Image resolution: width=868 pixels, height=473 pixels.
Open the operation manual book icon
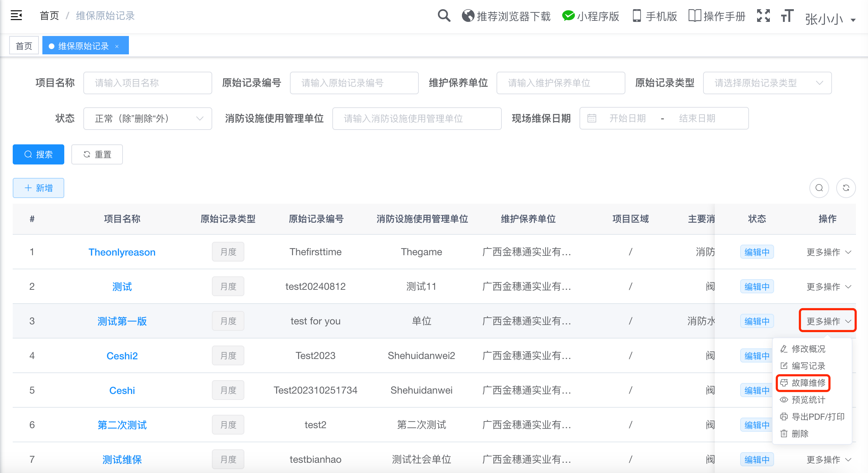(x=695, y=16)
